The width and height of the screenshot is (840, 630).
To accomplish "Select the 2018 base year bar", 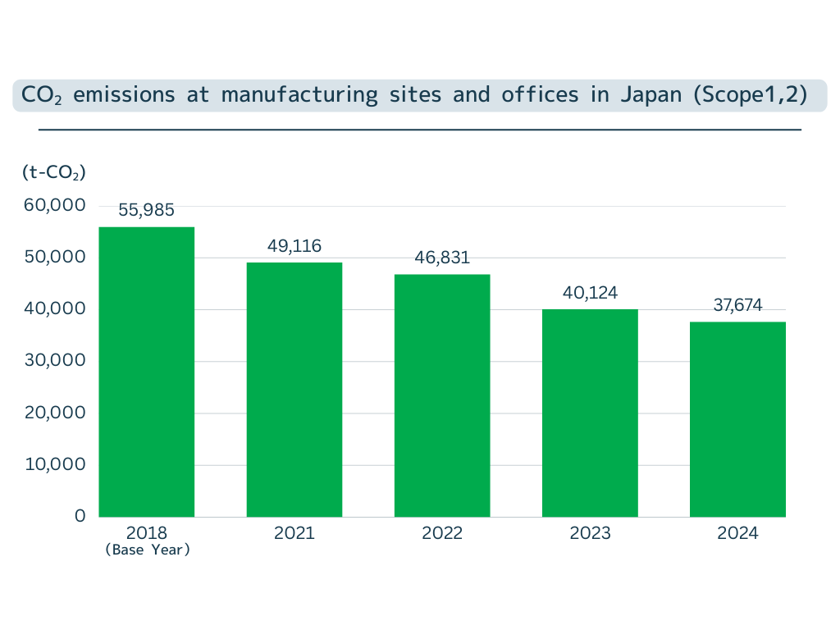I will point(147,372).
